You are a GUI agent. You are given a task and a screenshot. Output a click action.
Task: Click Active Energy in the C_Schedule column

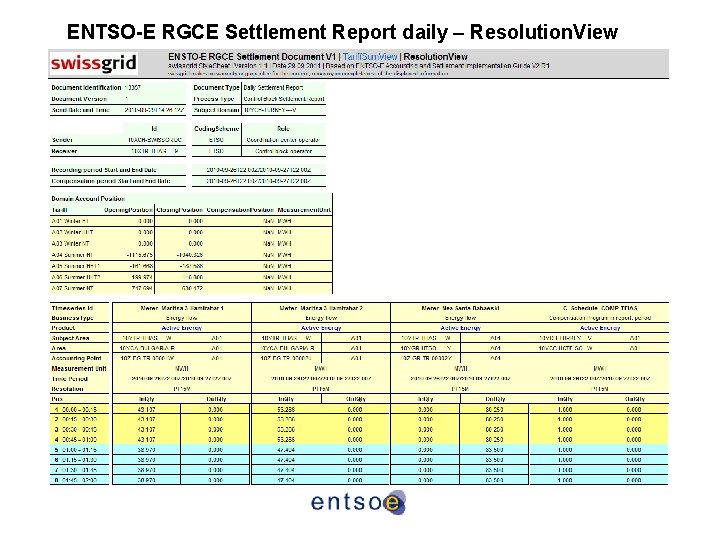tap(600, 328)
